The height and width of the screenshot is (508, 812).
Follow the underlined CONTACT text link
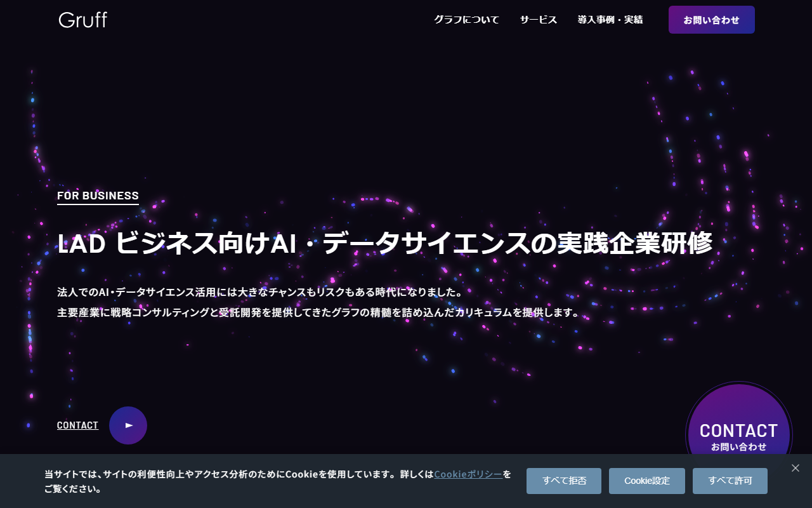click(x=77, y=425)
